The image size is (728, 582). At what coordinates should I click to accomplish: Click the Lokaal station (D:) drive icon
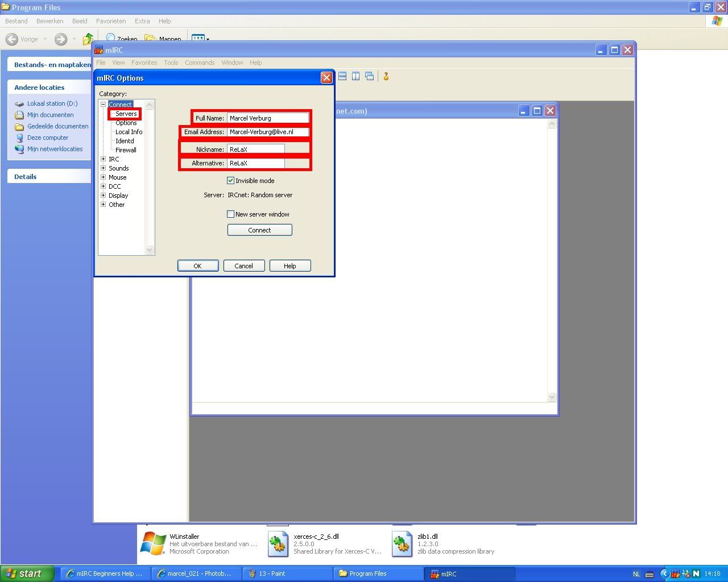(x=19, y=104)
